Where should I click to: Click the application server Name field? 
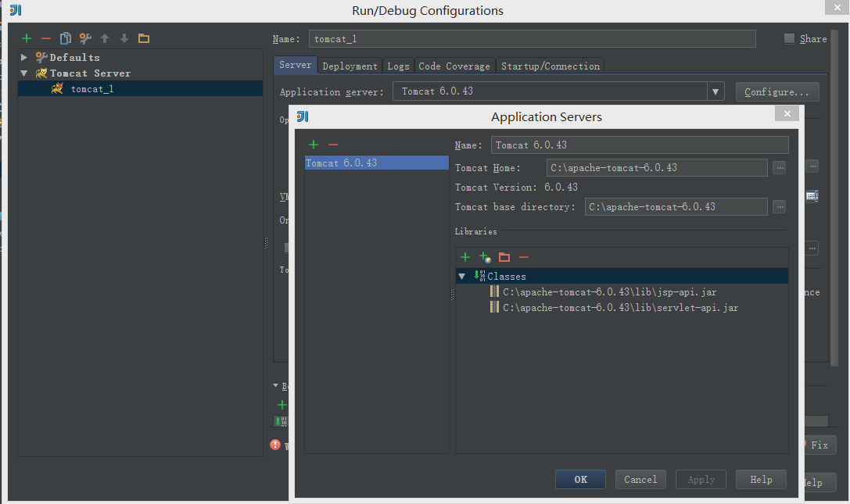[640, 145]
